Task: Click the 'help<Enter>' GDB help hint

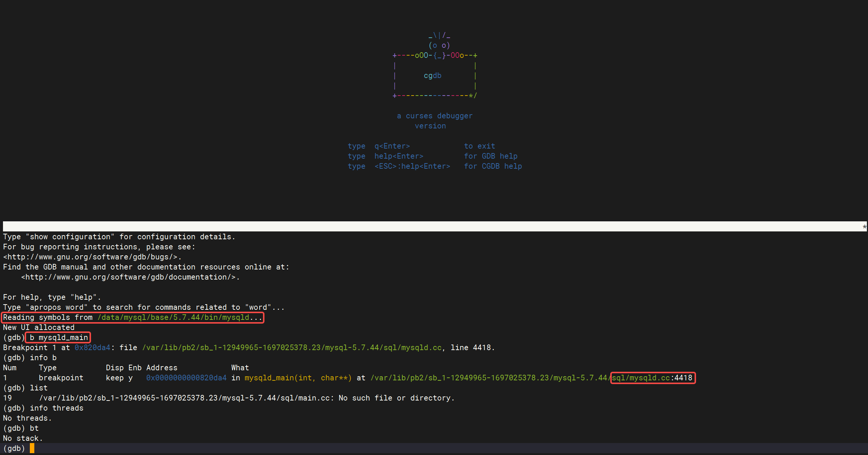Action: coord(399,156)
